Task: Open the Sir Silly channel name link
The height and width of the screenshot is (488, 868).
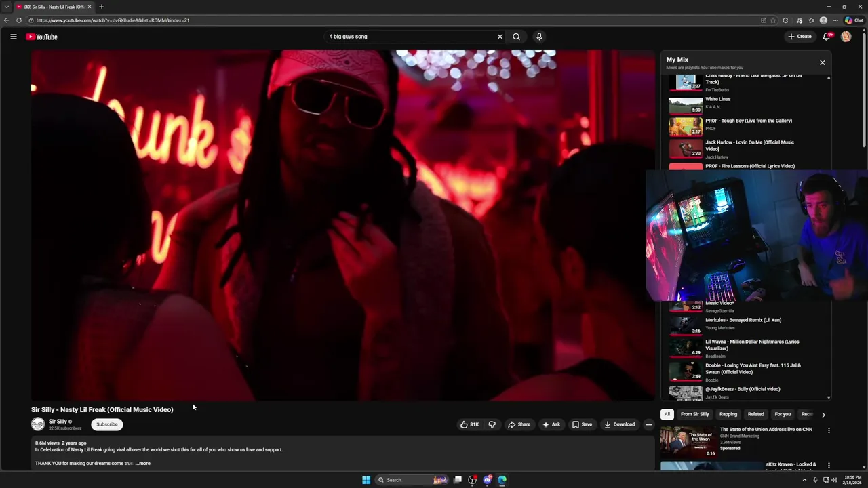Action: point(58,422)
